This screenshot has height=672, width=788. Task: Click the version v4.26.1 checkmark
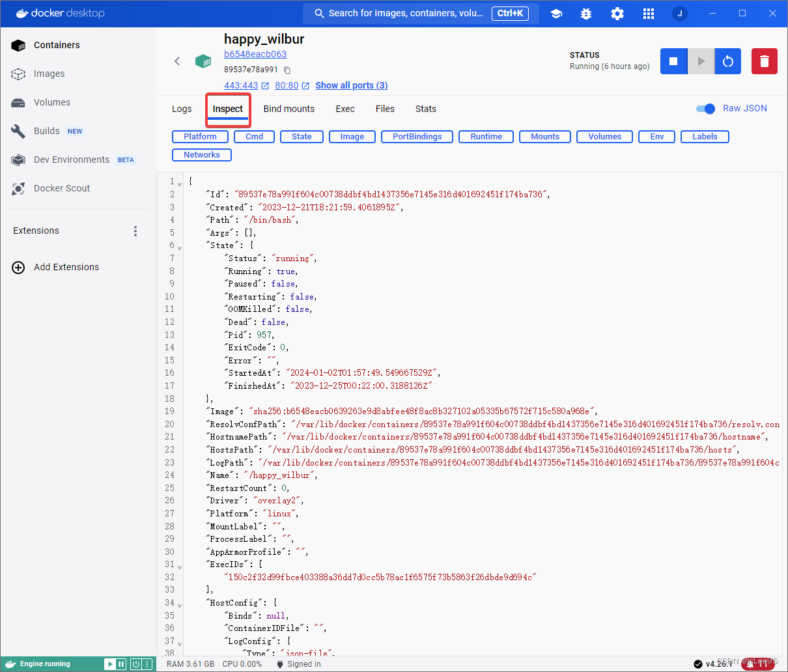pyautogui.click(x=698, y=664)
